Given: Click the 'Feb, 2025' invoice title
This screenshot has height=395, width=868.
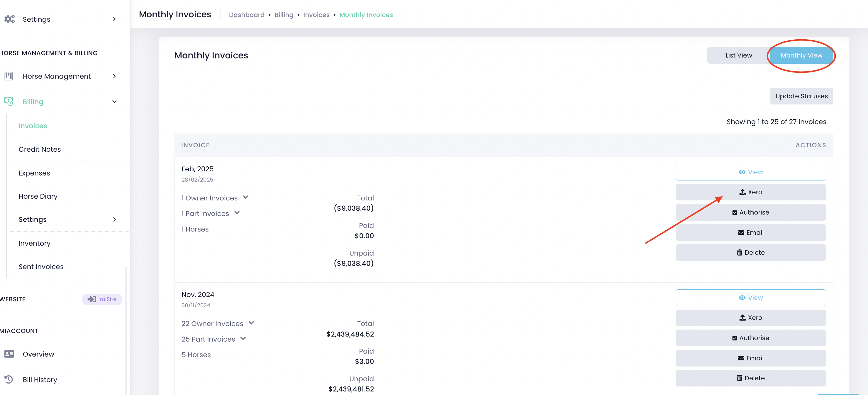Looking at the screenshot, I should tap(197, 169).
